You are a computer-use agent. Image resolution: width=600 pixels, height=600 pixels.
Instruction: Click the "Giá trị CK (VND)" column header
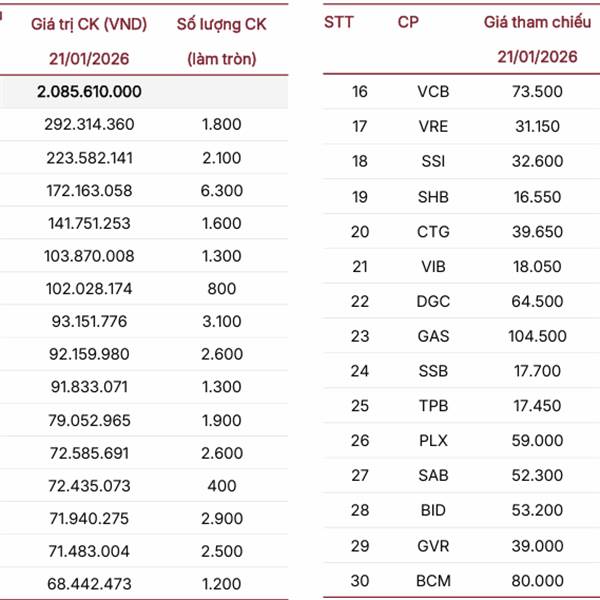[89, 24]
